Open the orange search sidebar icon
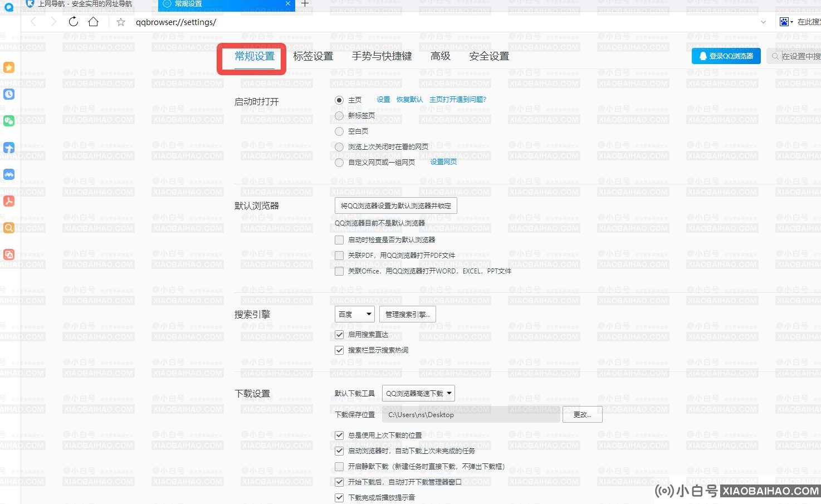 tap(9, 228)
